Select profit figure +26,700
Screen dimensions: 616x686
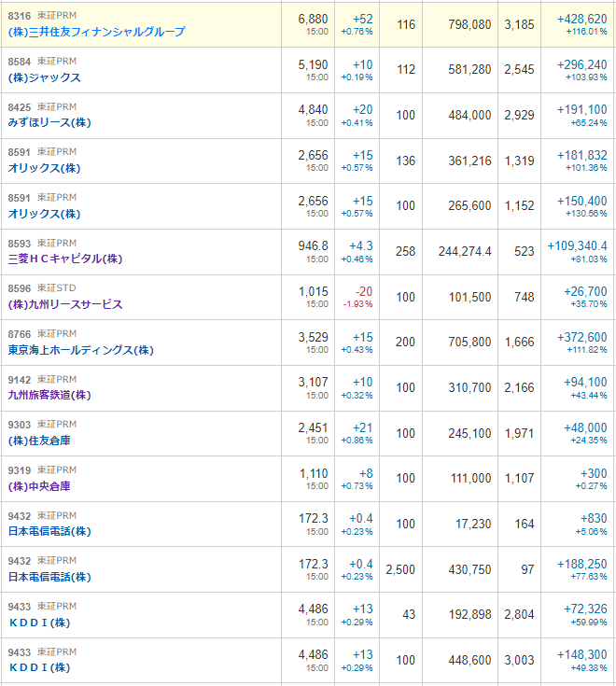pos(585,292)
